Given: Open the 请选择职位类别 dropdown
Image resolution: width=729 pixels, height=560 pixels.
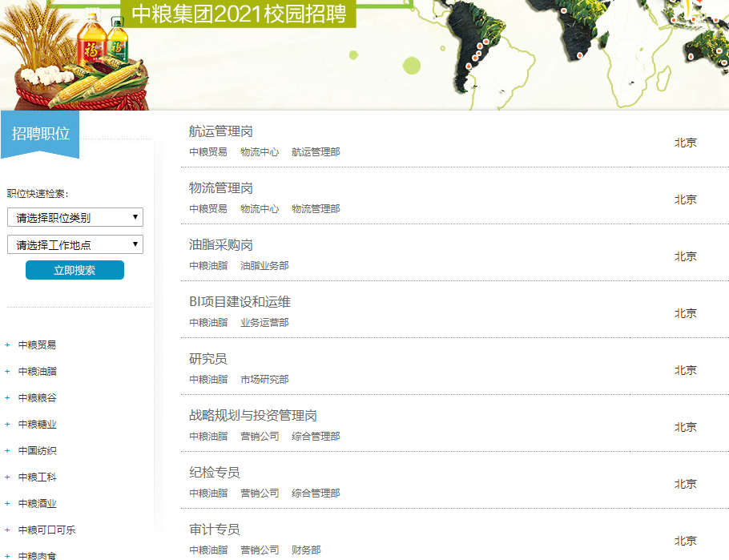Looking at the screenshot, I should 75,217.
